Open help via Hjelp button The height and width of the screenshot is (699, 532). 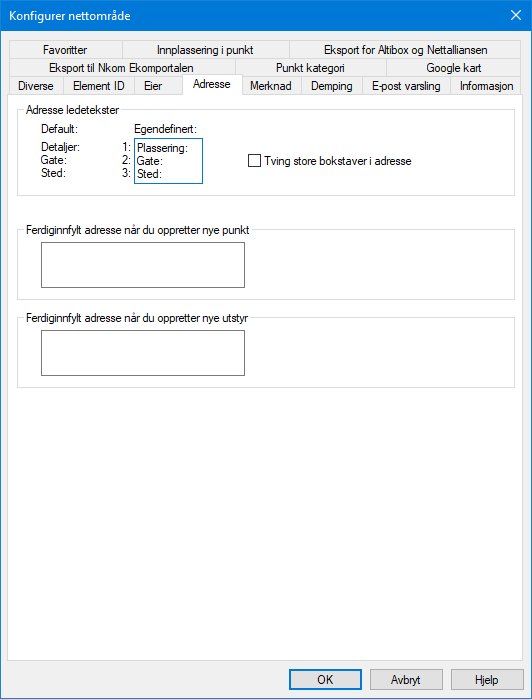tap(487, 680)
